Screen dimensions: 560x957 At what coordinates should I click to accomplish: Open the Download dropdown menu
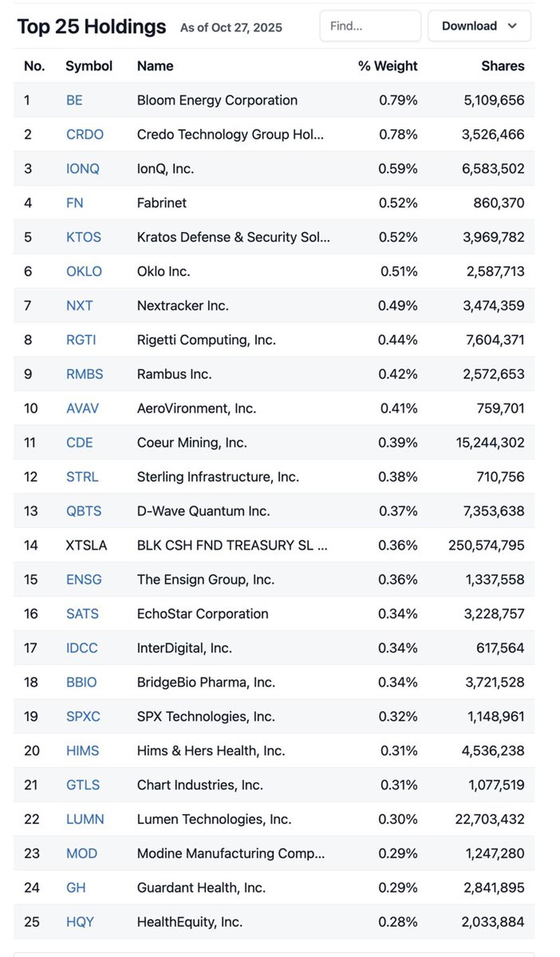click(x=469, y=26)
